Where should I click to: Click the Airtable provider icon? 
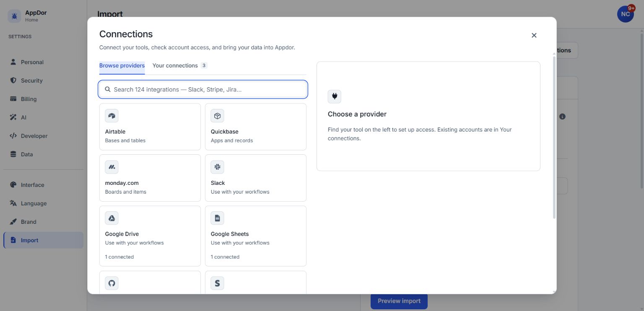point(112,116)
